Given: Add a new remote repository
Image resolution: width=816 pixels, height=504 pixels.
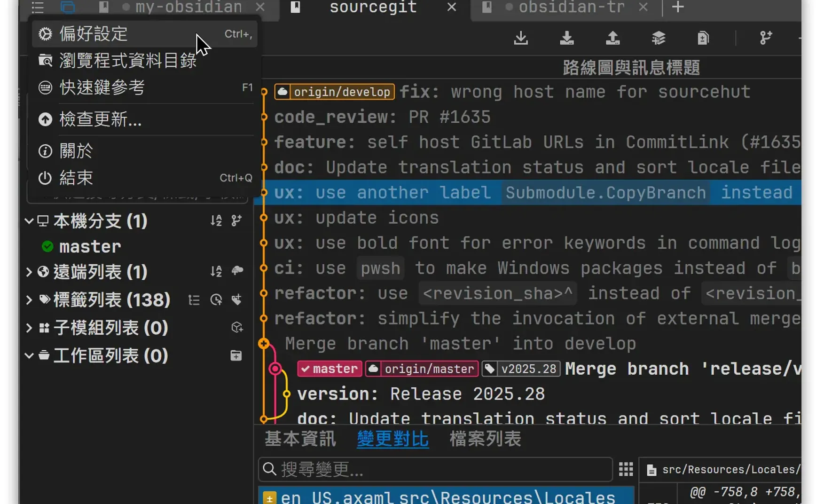Looking at the screenshot, I should coord(237,271).
